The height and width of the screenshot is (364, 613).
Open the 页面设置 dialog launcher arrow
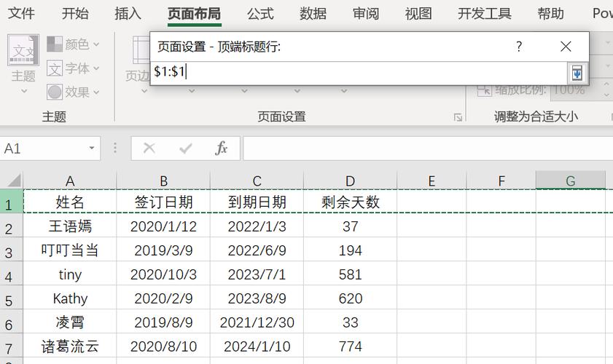tap(458, 117)
